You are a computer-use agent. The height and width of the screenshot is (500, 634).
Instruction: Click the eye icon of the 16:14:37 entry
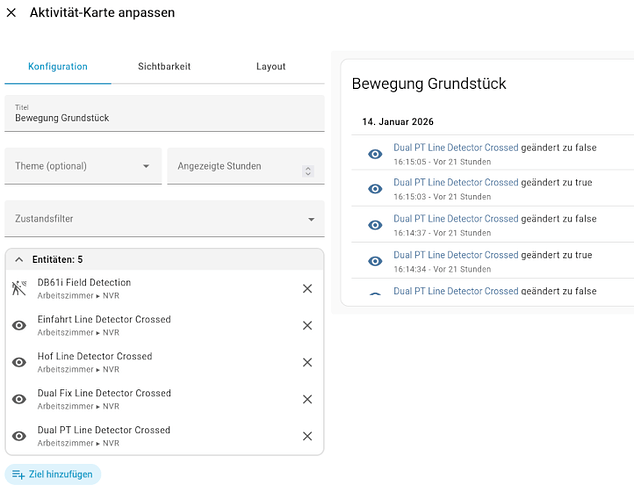pos(375,225)
